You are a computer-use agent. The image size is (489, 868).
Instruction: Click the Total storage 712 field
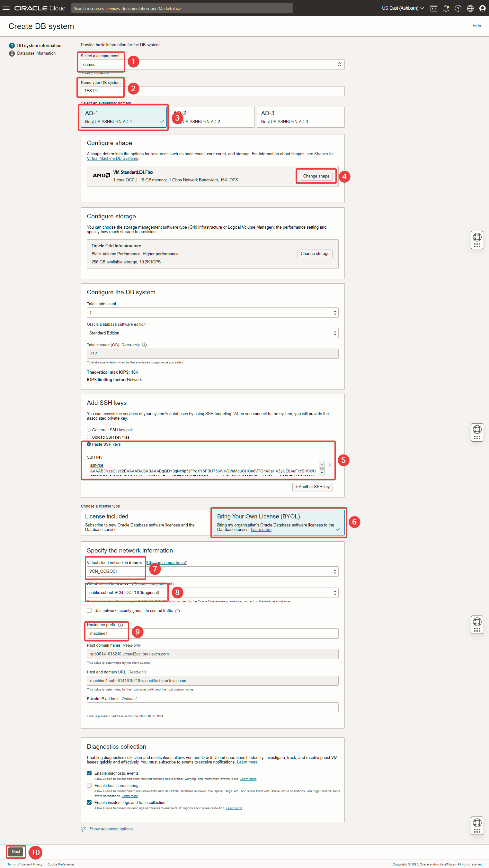click(212, 353)
